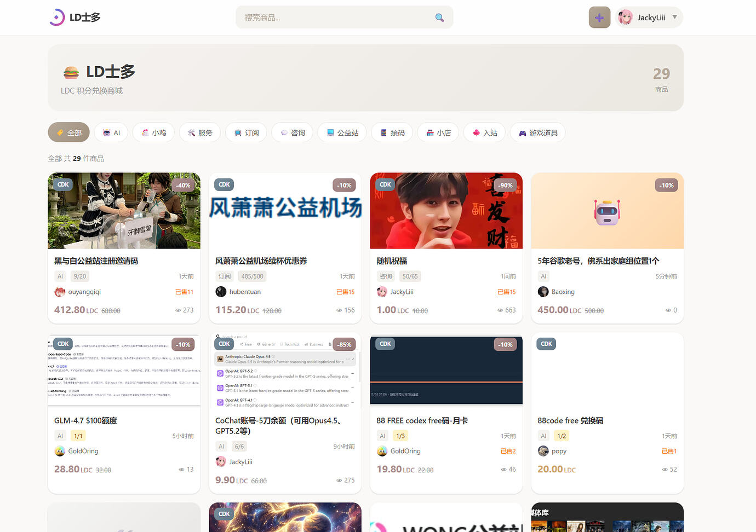The width and height of the screenshot is (756, 532).
Task: Click the 已售15 label on 风萧萧 card
Action: tap(345, 292)
